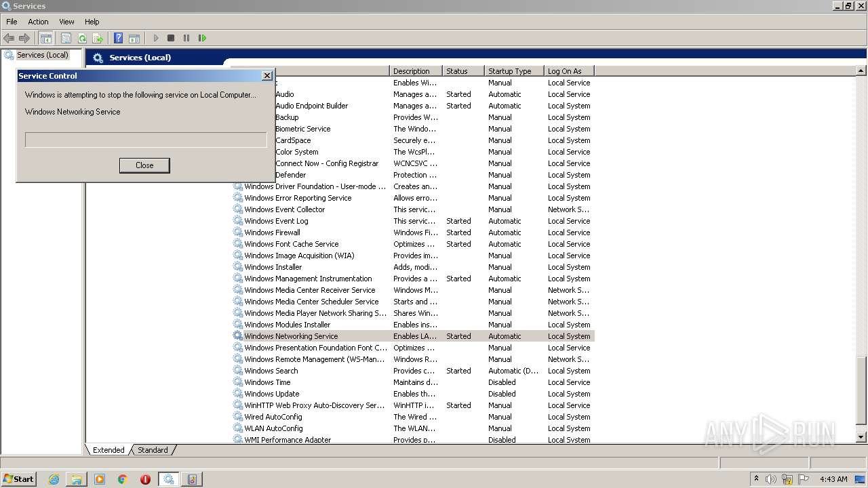Show hidden tray icons arrow
Viewport: 868px width, 488px height.
(756, 479)
